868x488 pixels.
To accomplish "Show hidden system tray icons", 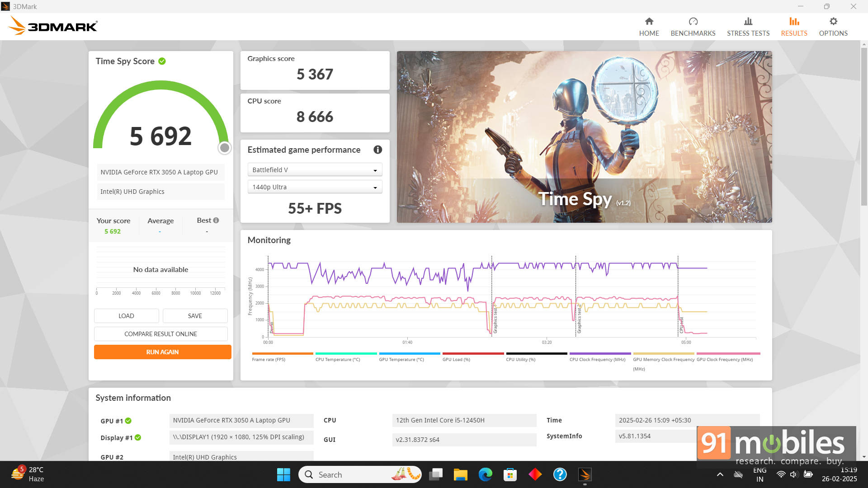I will point(720,474).
